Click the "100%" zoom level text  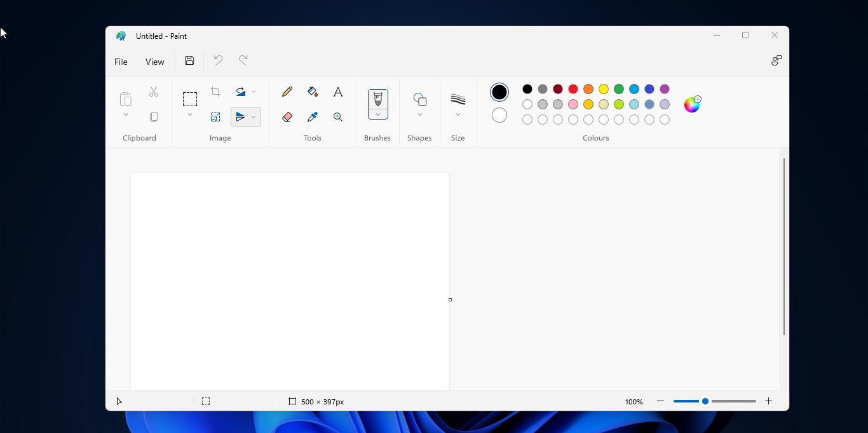[x=634, y=402]
